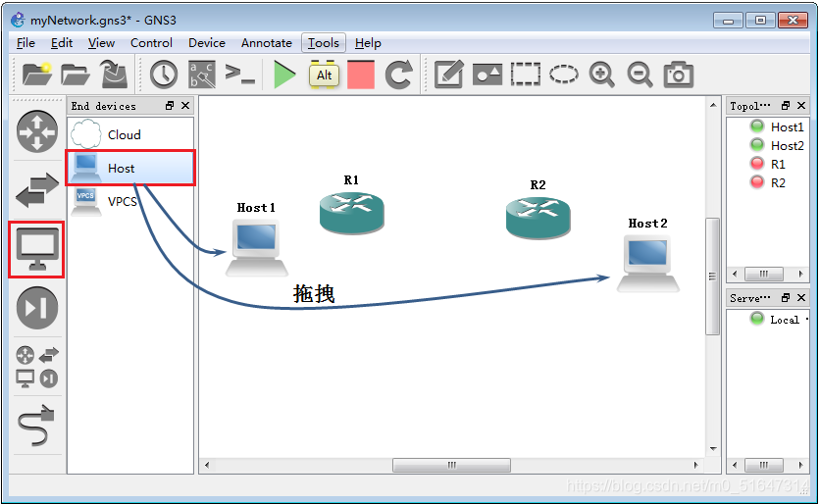Click the Zoom out magnifier
This screenshot has width=819, height=504.
pyautogui.click(x=640, y=75)
